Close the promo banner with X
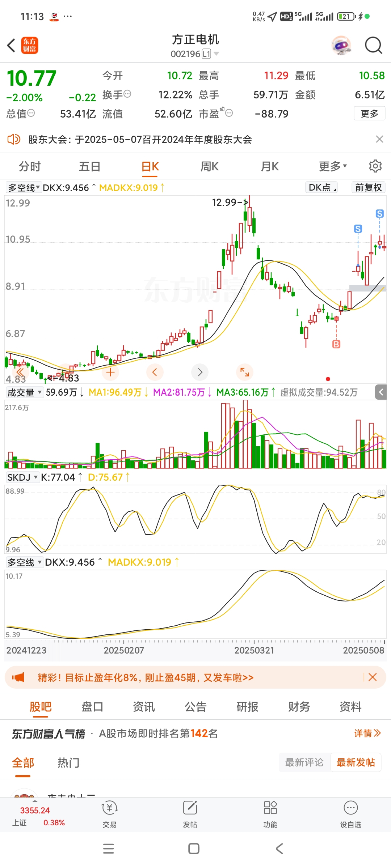This screenshot has height=868, width=391. [373, 677]
